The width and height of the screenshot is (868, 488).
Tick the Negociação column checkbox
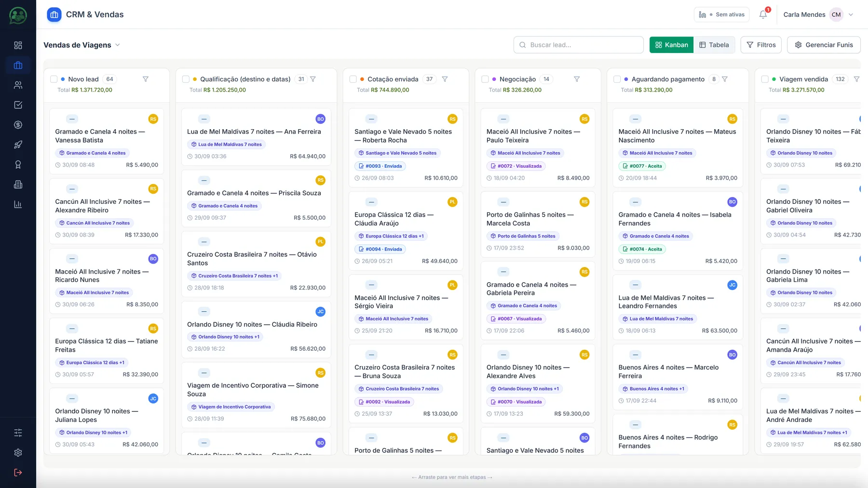point(485,79)
